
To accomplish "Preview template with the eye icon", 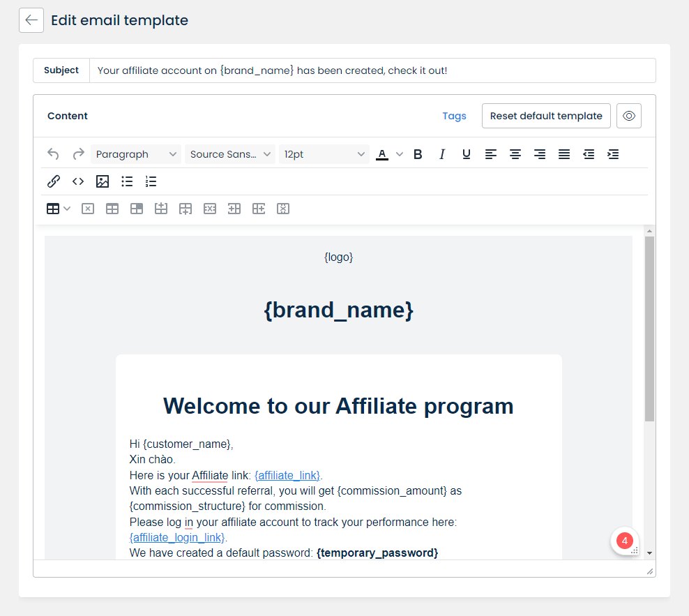I will (x=628, y=116).
